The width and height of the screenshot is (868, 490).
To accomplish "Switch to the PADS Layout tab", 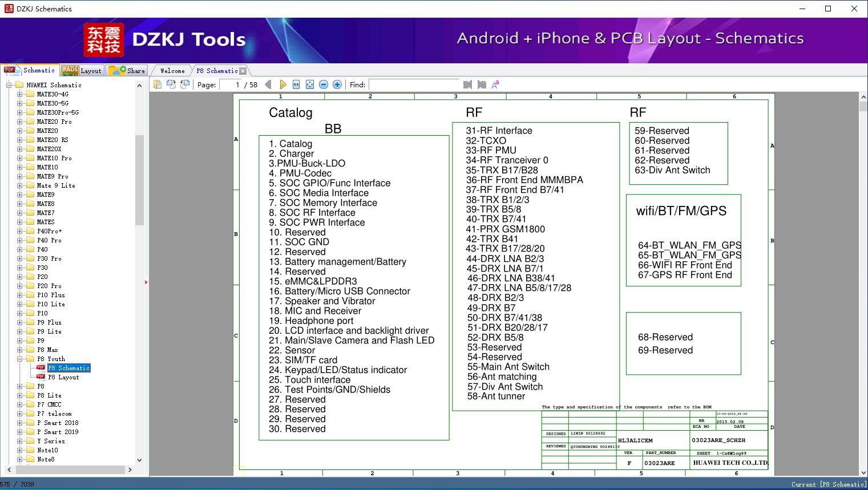I will (x=82, y=70).
